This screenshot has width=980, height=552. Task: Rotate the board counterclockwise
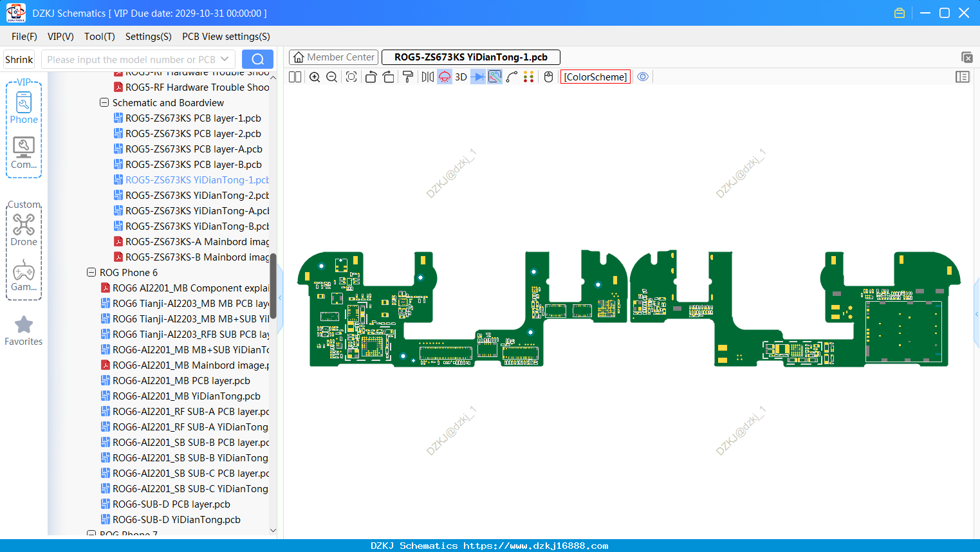click(x=371, y=77)
